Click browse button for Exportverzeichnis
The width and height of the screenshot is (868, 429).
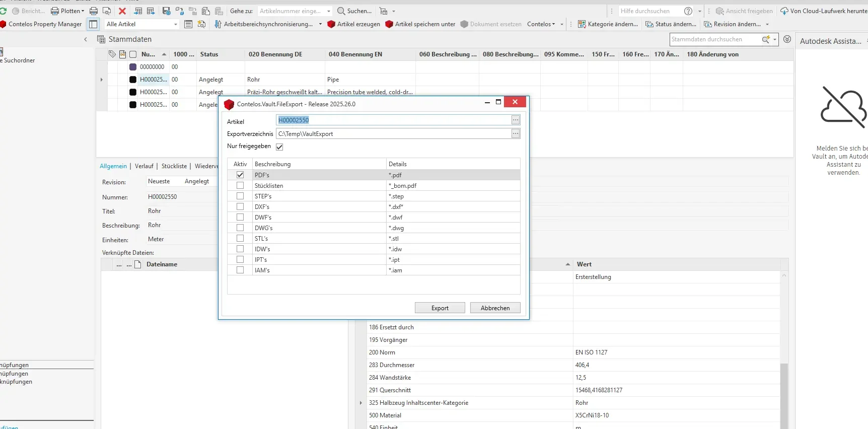click(x=516, y=133)
